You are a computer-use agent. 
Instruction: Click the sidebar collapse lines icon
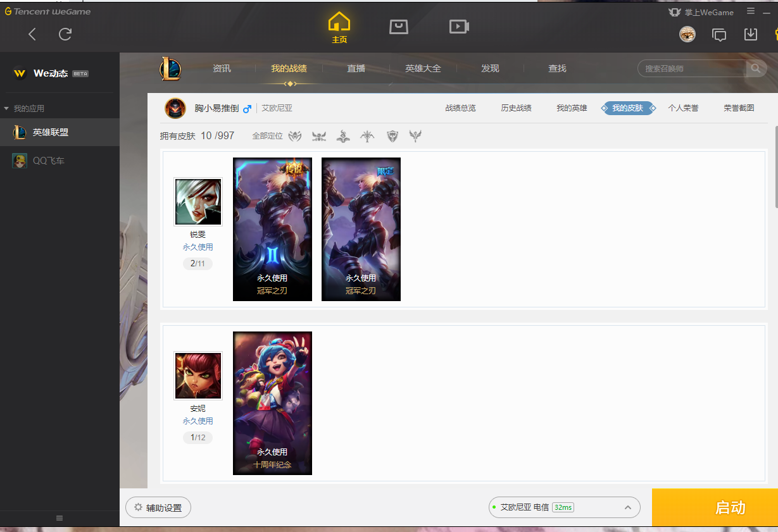click(x=60, y=518)
